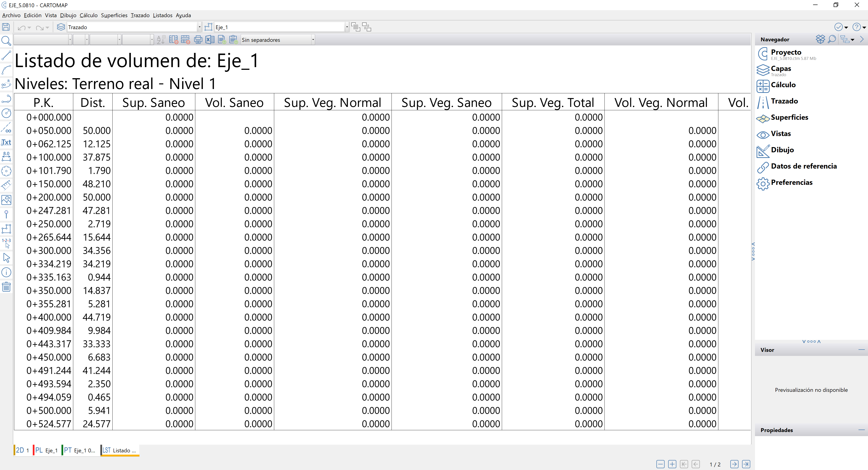Image resolution: width=868 pixels, height=470 pixels.
Task: Collapse the Propiedades panel
Action: (x=862, y=430)
